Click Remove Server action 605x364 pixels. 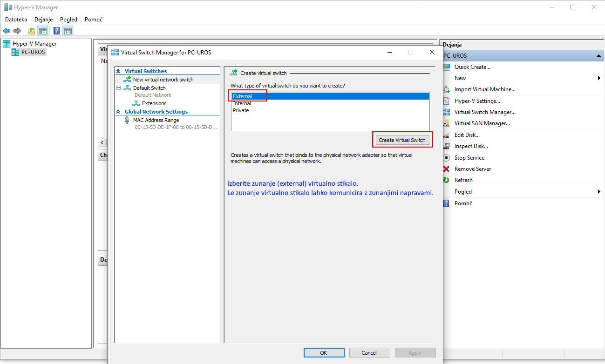(473, 169)
